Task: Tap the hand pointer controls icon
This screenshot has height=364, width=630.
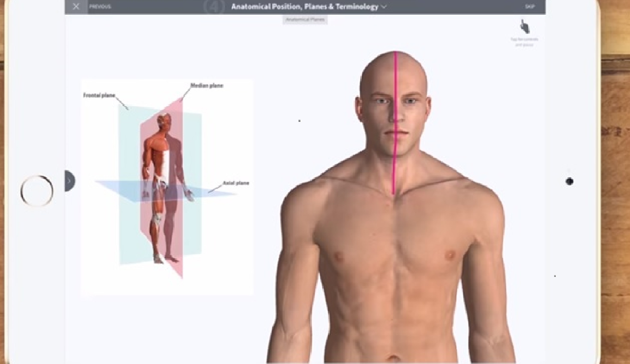Action: coord(525,27)
